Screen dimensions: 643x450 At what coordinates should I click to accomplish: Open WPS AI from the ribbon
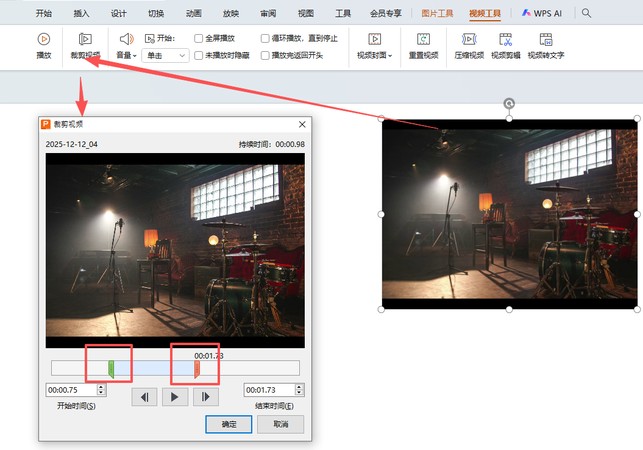pos(541,13)
